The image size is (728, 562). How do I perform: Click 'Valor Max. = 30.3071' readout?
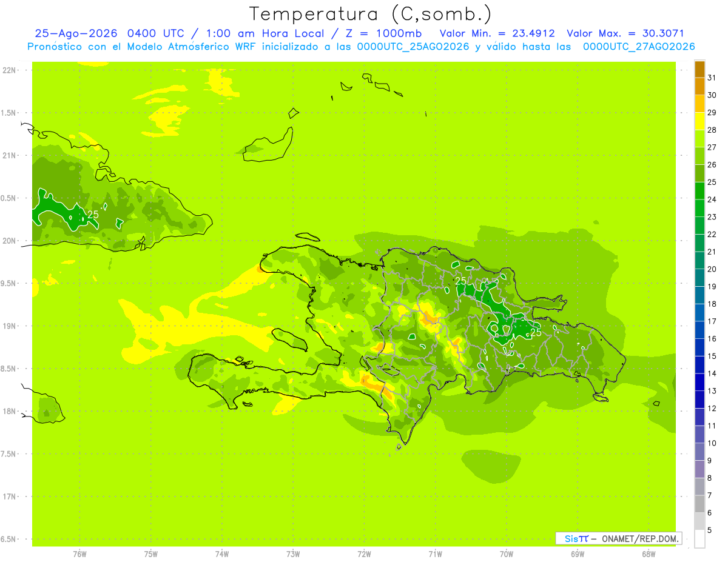point(625,33)
